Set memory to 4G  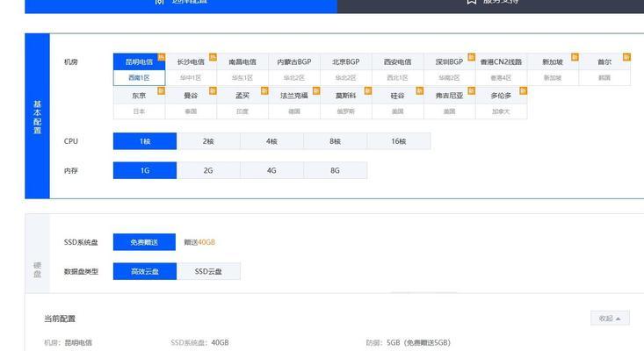271,170
